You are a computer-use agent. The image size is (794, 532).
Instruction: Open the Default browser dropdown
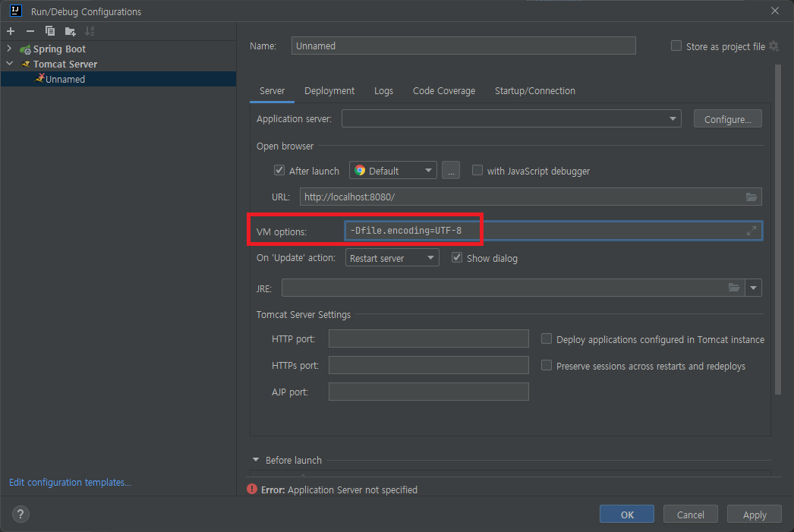[x=393, y=171]
